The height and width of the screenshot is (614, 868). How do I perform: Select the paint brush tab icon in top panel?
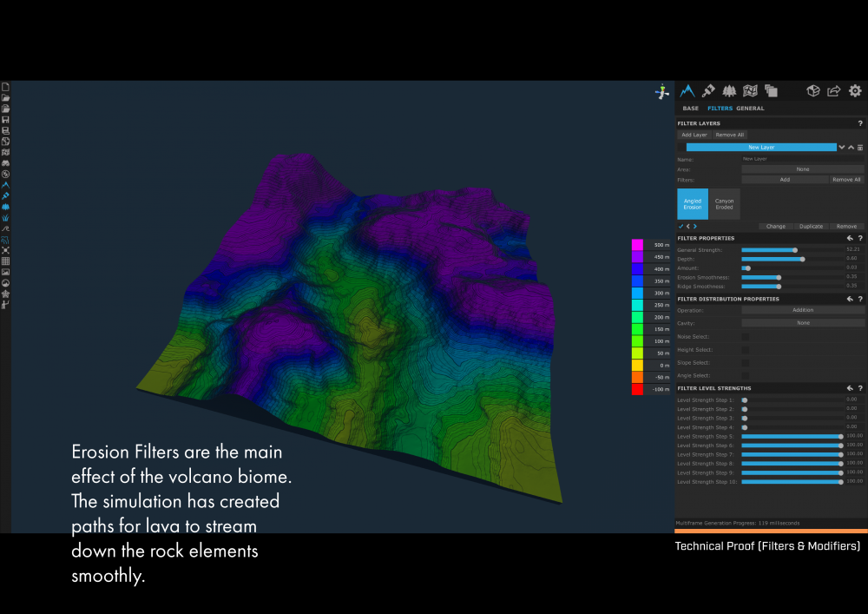point(708,90)
